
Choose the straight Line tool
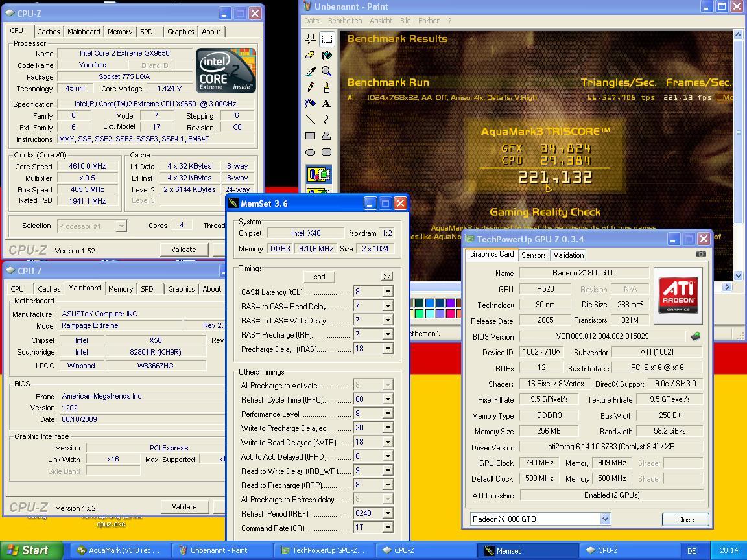coord(311,119)
